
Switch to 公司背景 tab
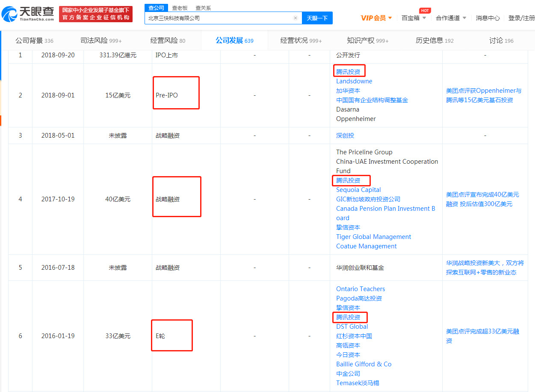pyautogui.click(x=35, y=41)
